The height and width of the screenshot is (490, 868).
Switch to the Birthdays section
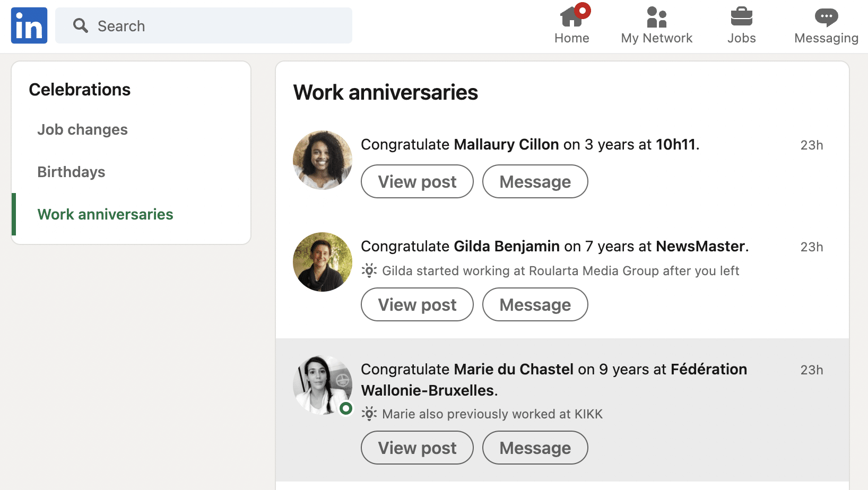click(x=71, y=172)
